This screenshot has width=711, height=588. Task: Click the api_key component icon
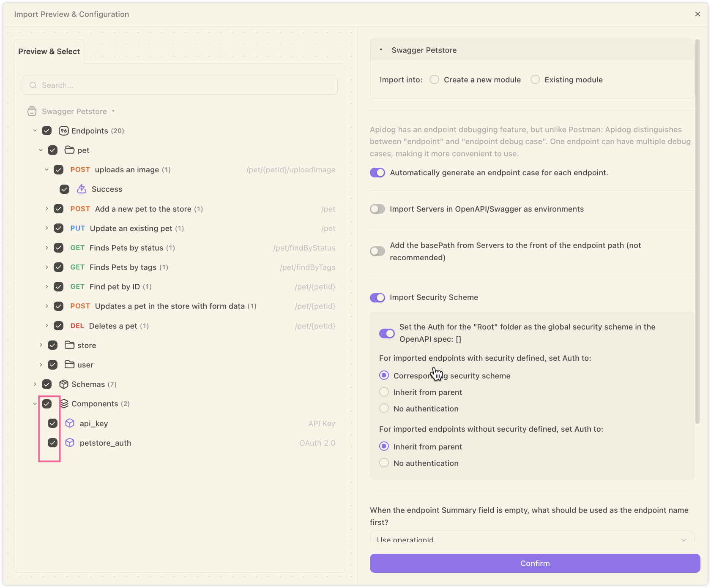[x=70, y=423]
